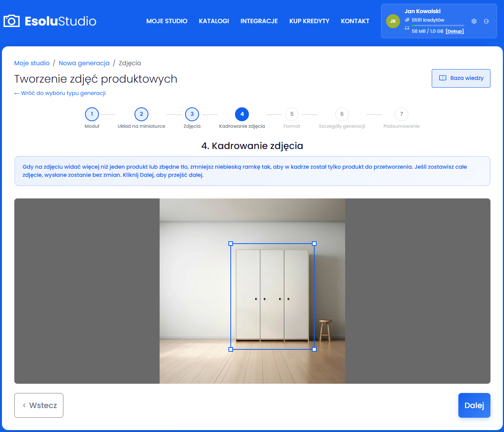This screenshot has width=504, height=432.
Task: Open MOJE STUDIO menu
Action: tap(167, 21)
